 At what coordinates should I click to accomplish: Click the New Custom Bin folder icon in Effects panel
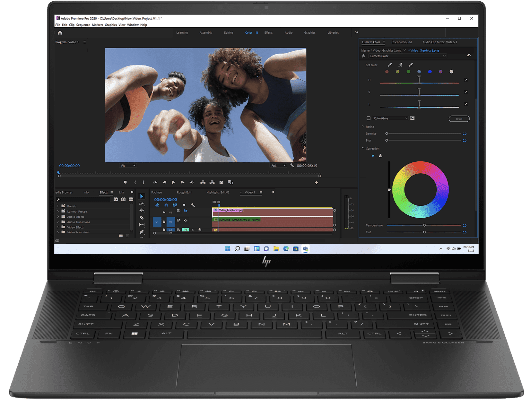pos(121,235)
